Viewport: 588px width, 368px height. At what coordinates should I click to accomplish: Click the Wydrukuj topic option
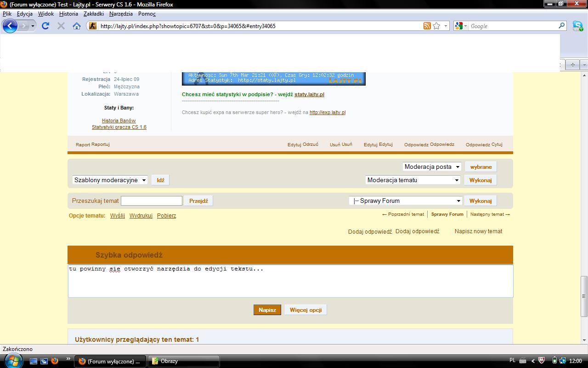[141, 215]
